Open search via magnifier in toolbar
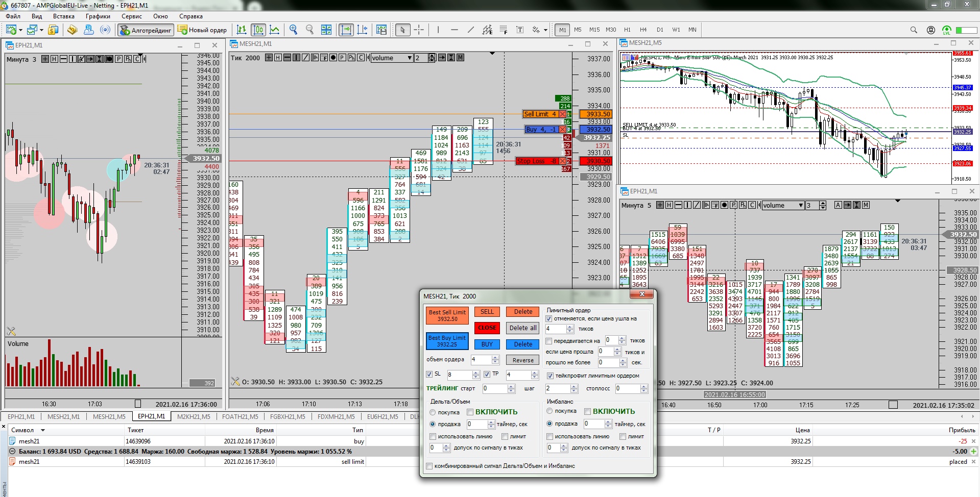980x497 pixels. [914, 30]
